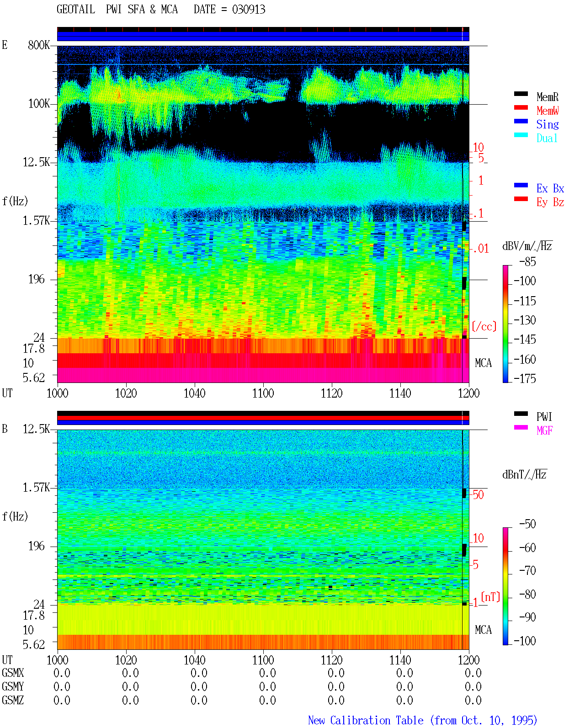Click the red 50 nT scale value on B panel
Image resolution: width=585 pixels, height=728 pixels.
(478, 494)
